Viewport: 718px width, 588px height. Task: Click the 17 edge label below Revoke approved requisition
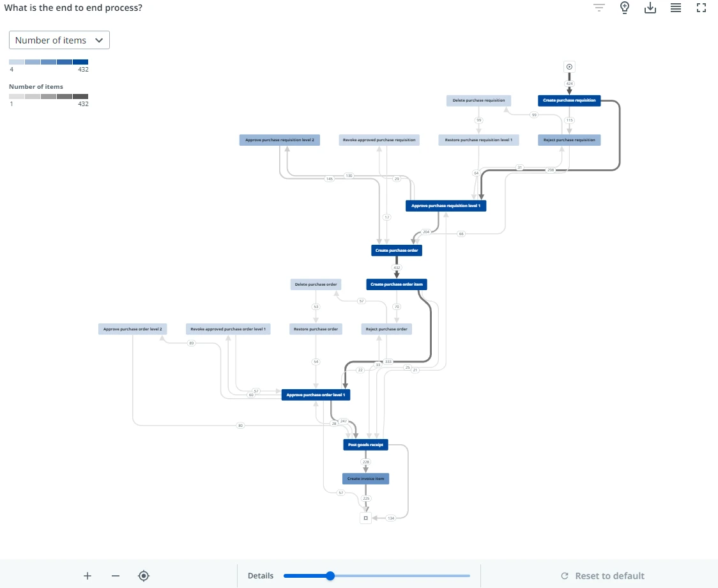[x=387, y=217]
